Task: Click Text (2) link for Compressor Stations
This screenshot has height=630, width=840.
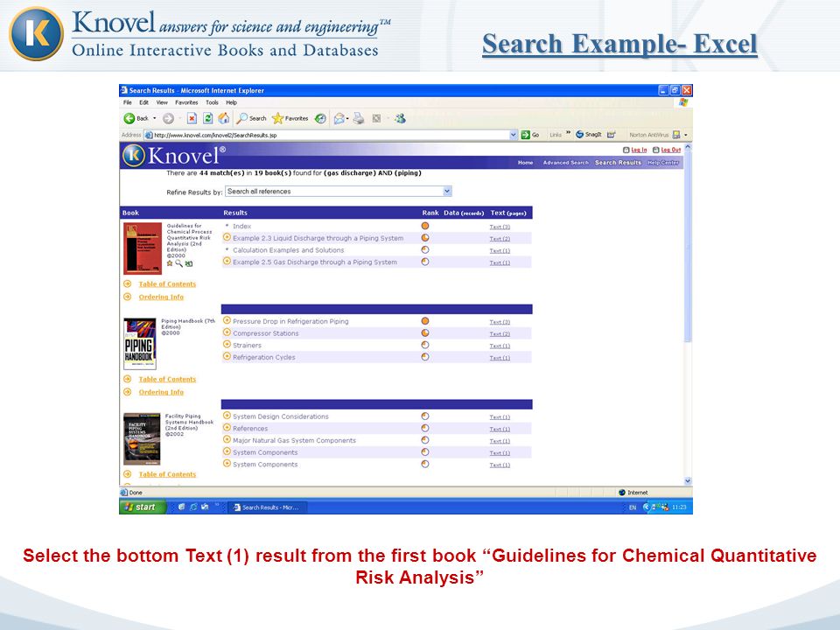Action: click(x=500, y=333)
